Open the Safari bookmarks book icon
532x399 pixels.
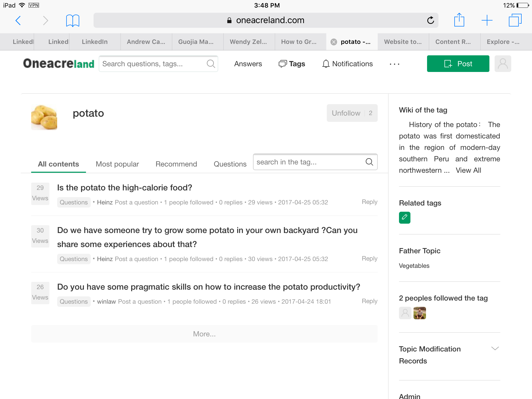(x=72, y=21)
